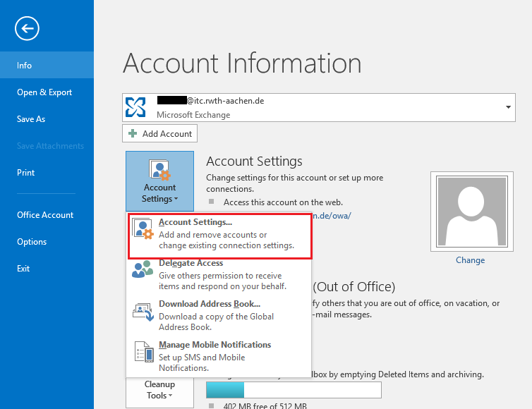The image size is (532, 409).
Task: Choose Manage Mobile Notifications menu entry
Action: pyautogui.click(x=219, y=356)
